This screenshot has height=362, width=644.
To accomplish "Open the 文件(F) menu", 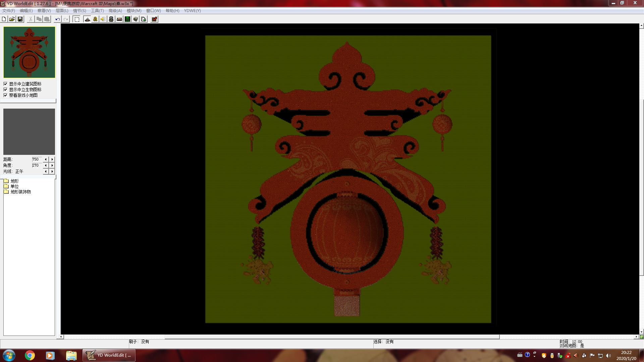I will (8, 11).
